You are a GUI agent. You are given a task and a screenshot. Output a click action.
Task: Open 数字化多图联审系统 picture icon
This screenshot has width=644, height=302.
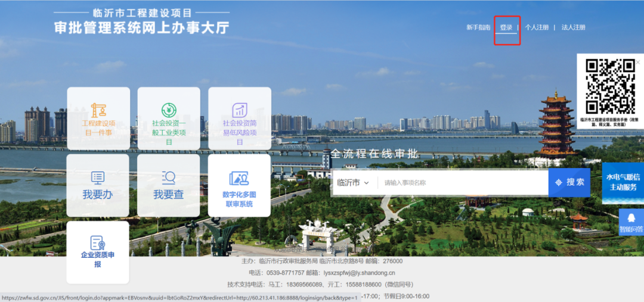point(239,178)
